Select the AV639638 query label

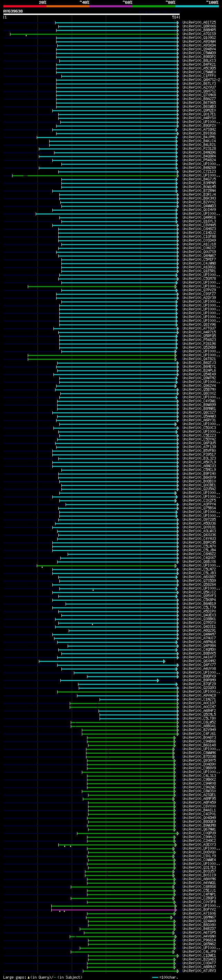tap(13, 11)
